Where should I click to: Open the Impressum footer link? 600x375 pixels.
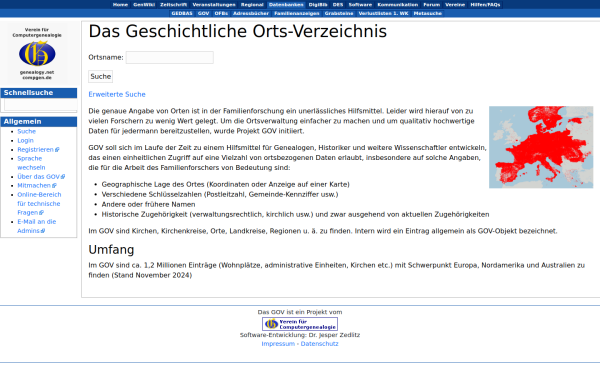click(278, 344)
